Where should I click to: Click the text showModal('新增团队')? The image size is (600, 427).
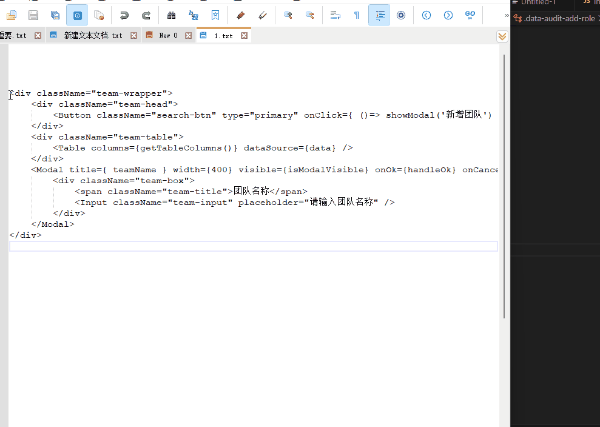coord(439,115)
